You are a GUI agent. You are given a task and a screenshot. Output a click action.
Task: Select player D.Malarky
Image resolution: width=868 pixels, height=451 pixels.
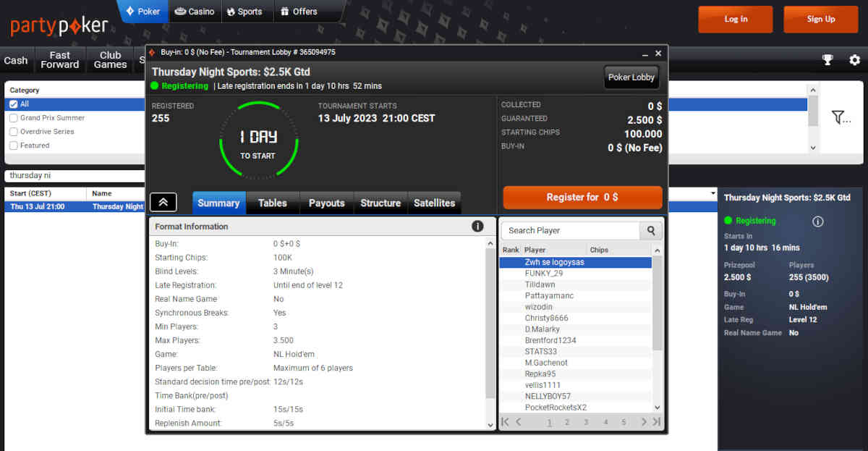coord(576,329)
